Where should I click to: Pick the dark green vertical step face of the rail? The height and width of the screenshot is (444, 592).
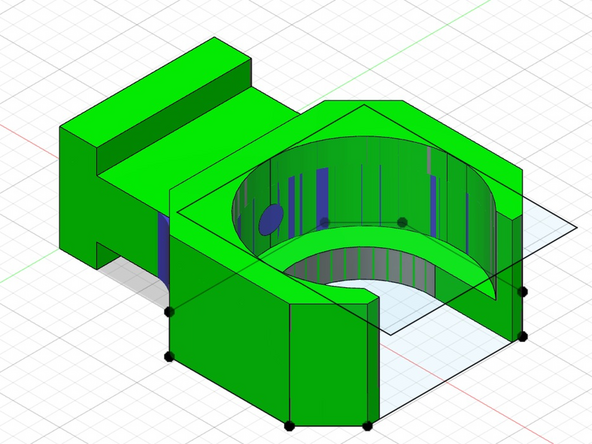pos(174,117)
